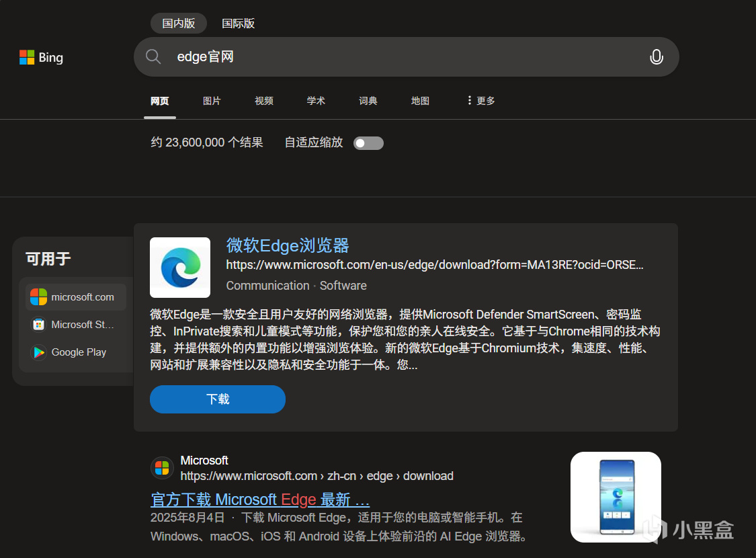Viewport: 756px width, 558px height.
Task: Select the 网页 tab
Action: point(159,101)
